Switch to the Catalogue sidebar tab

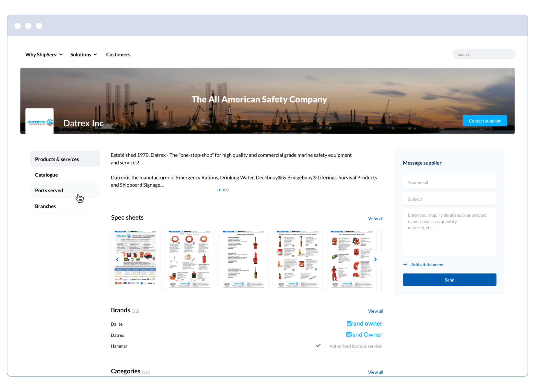pos(46,175)
